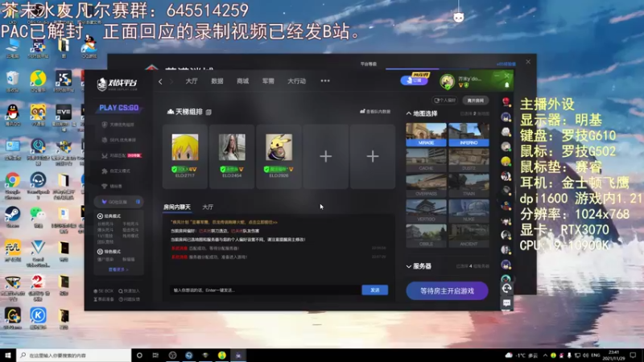Open the feedback question-mark item

(130, 299)
